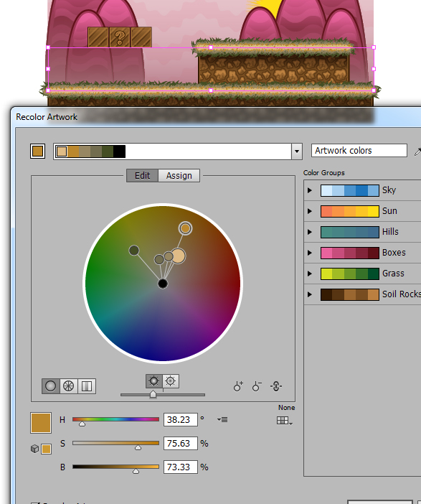Expand the Sky color group
Viewport: 421px width, 504px height.
click(310, 190)
